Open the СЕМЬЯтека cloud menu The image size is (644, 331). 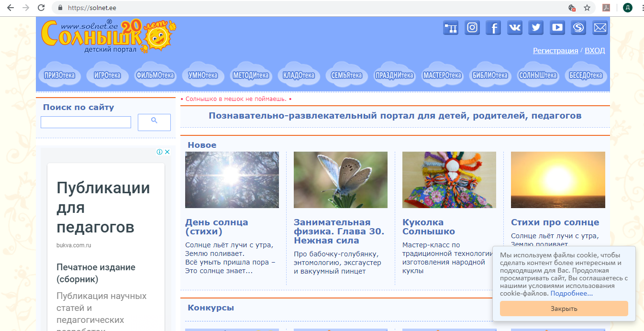pyautogui.click(x=346, y=75)
